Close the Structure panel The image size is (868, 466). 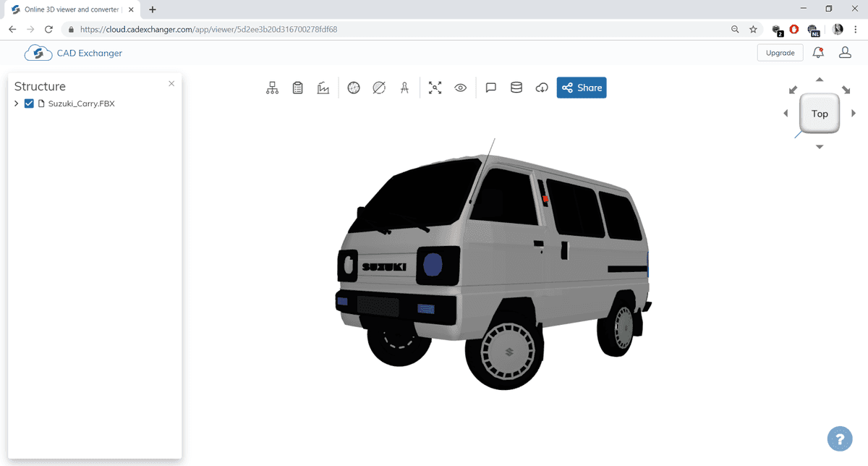(171, 84)
